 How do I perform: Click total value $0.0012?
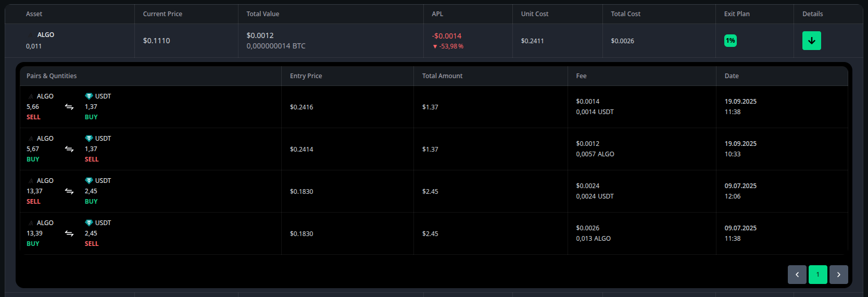click(x=260, y=35)
